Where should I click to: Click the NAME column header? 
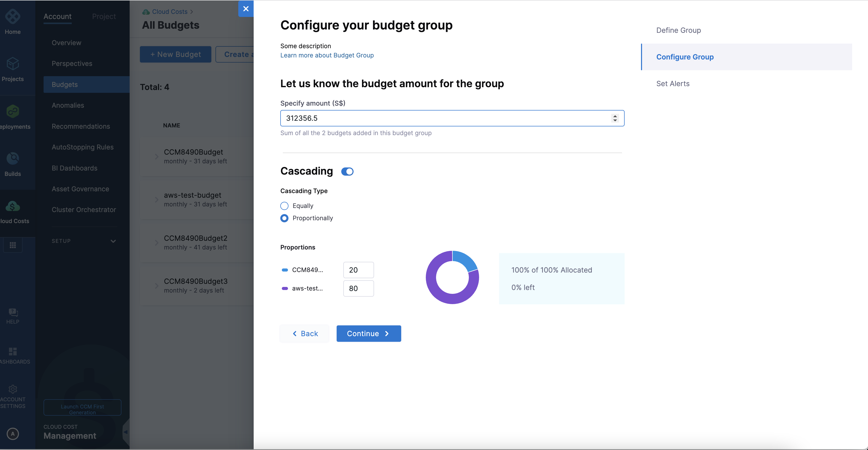click(x=171, y=125)
